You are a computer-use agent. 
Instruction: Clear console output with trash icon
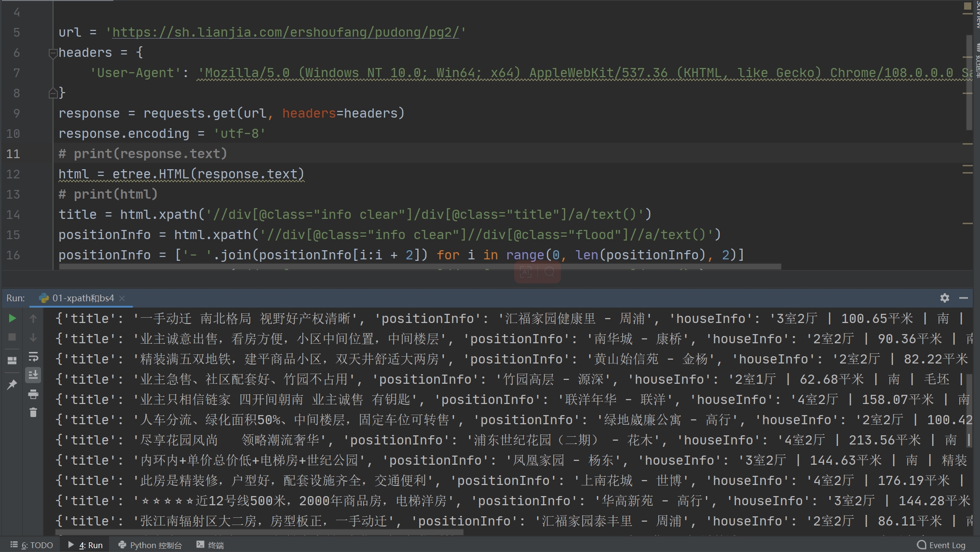(x=33, y=413)
